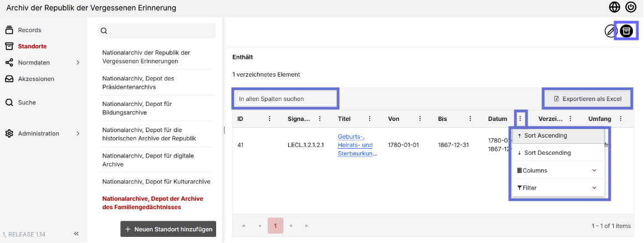The height and width of the screenshot is (243, 644).
Task: Open the ID column three-dot menu
Action: point(270,119)
